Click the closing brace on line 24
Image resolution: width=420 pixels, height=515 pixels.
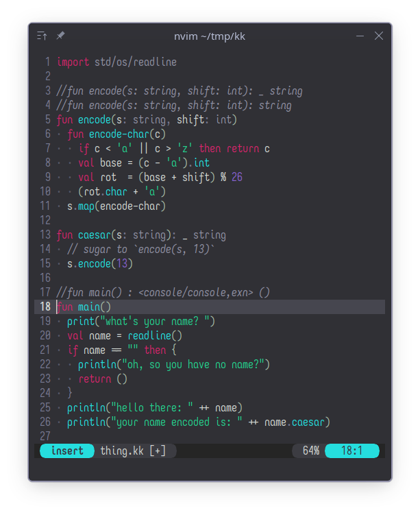[70, 393]
